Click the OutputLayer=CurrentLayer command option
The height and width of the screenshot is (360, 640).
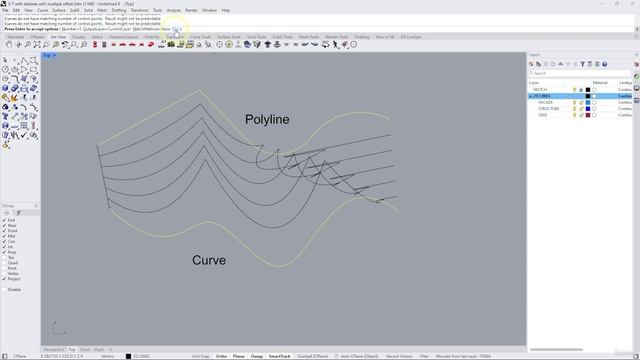[107, 29]
